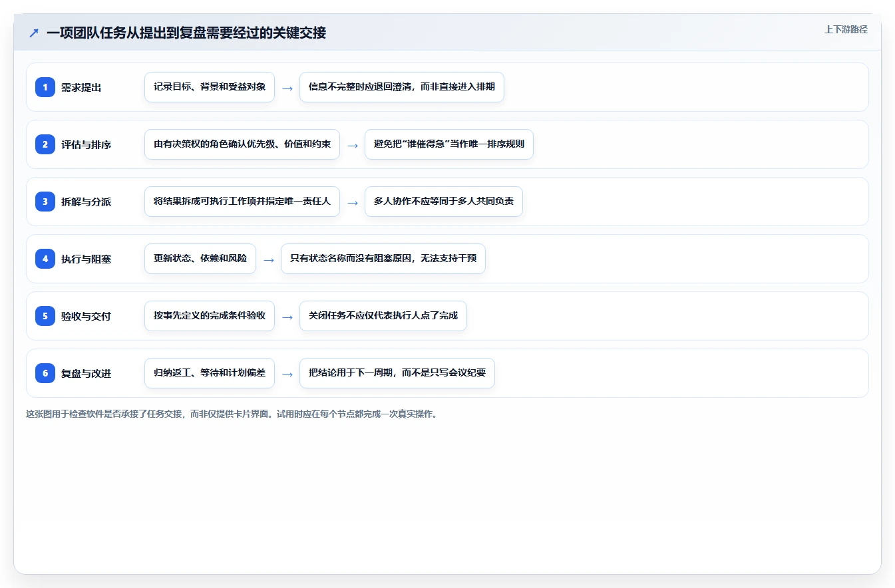Select the 按事先定义的完成条件验收 card
This screenshot has height=588, width=895.
210,316
